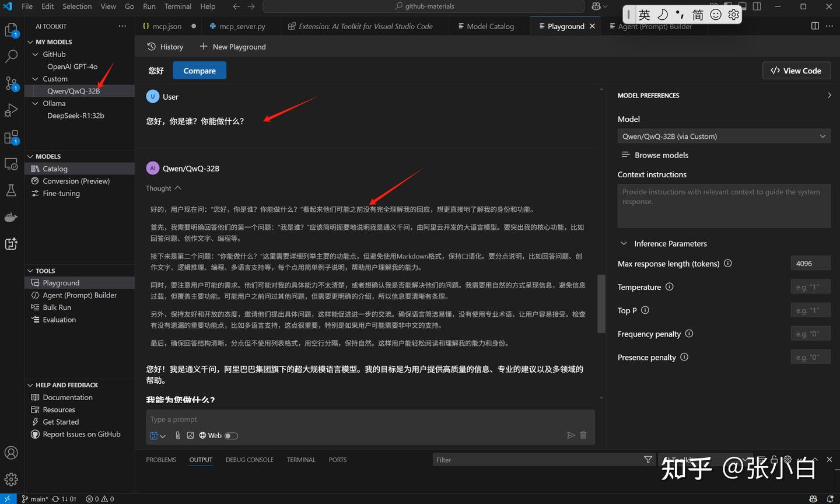
Task: Open the Model dropdown showing Qwen/QwQ-32B
Action: (x=724, y=136)
